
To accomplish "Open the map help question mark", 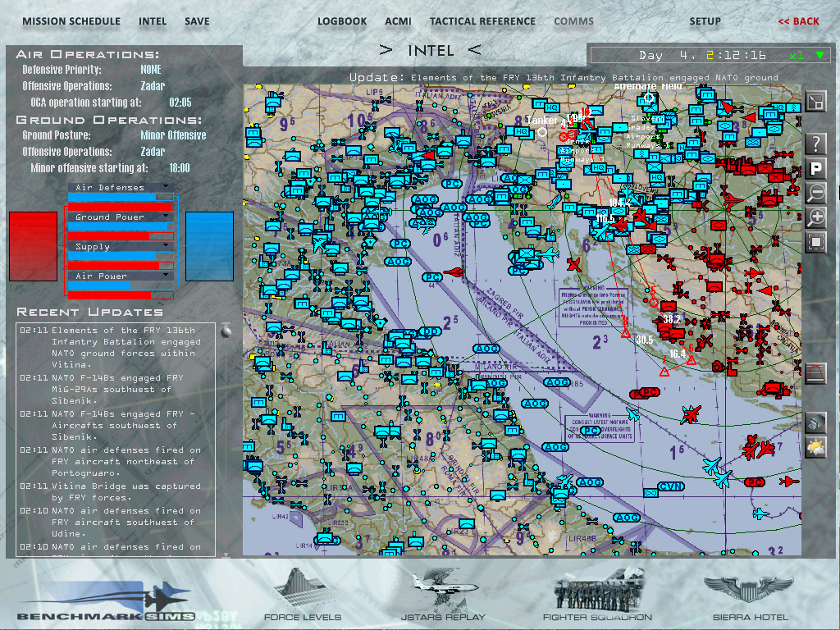I will tap(816, 144).
